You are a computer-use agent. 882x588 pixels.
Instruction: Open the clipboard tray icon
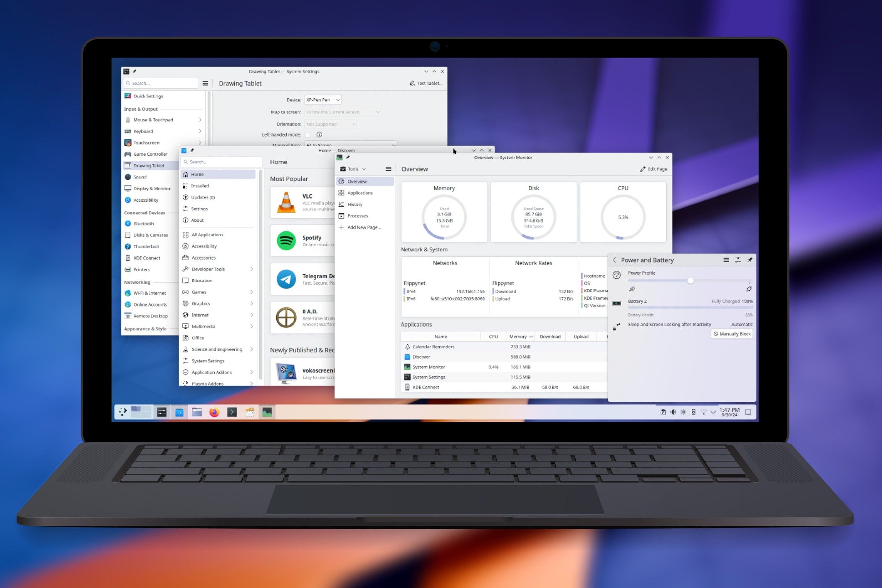[x=663, y=412]
